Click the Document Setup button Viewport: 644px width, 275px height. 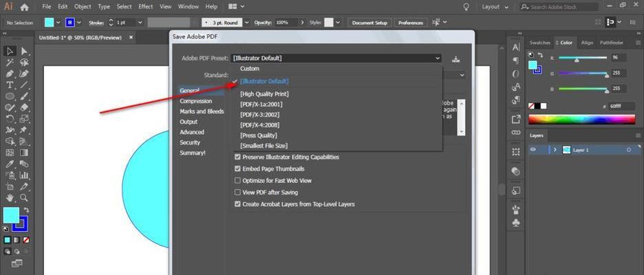pos(369,23)
